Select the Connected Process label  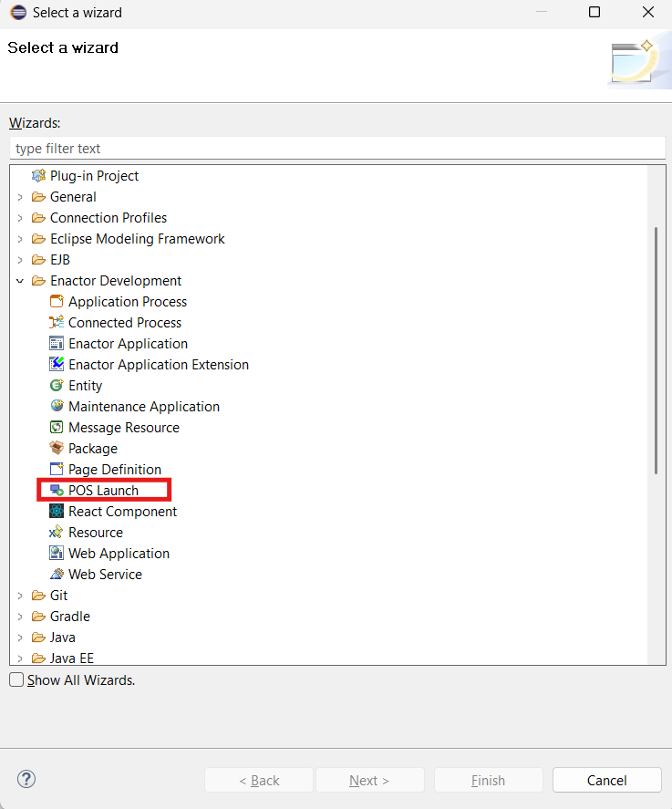click(x=125, y=323)
